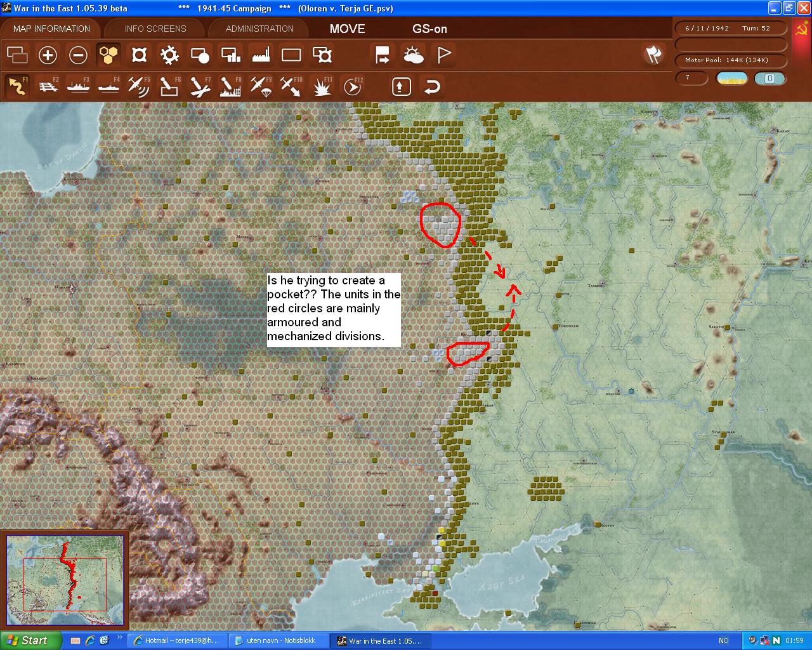Click the rectangle-with-gear icon in top toolbar
812x650 pixels.
pyautogui.click(x=322, y=55)
